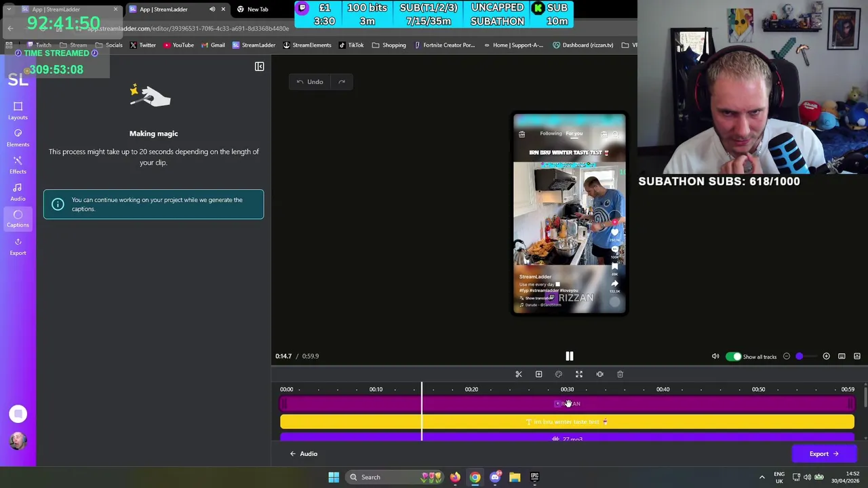Viewport: 868px width, 488px height.
Task: Click the StreamLadder SL logo
Action: [18, 79]
